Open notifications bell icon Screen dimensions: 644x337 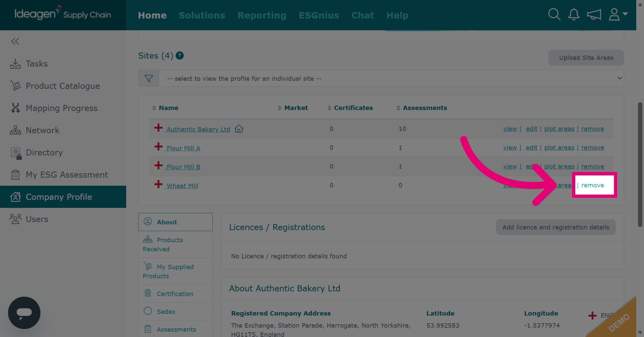574,14
